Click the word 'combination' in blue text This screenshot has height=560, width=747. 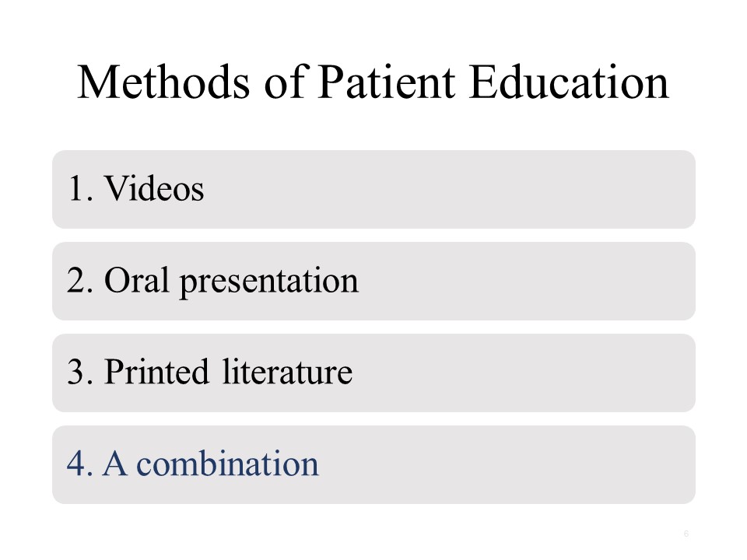[228, 464]
